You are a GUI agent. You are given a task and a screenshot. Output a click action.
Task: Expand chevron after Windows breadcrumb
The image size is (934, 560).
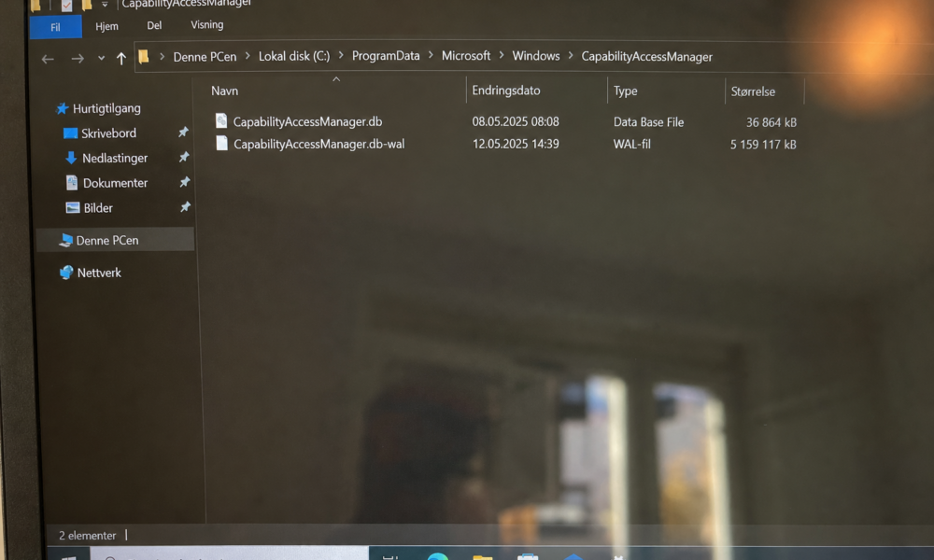coord(571,55)
